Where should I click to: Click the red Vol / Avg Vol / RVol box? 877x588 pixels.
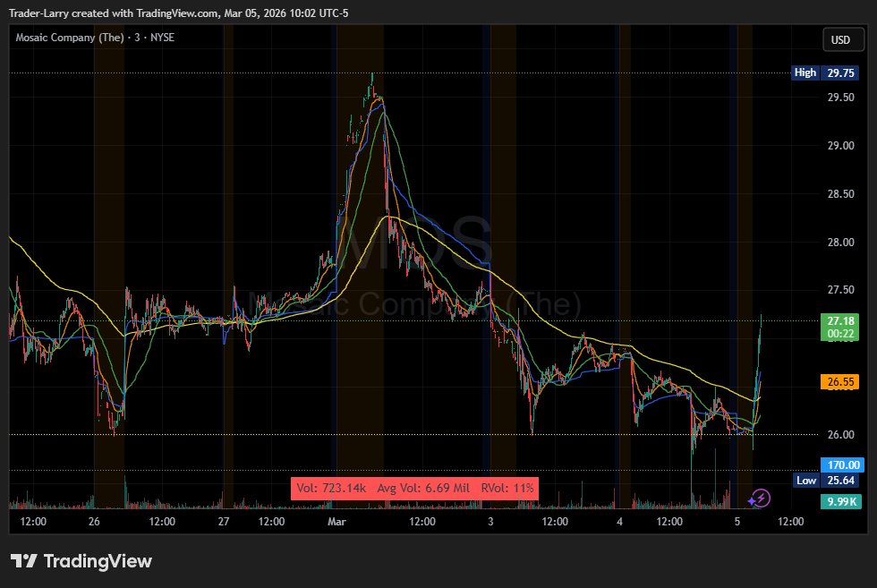414,488
